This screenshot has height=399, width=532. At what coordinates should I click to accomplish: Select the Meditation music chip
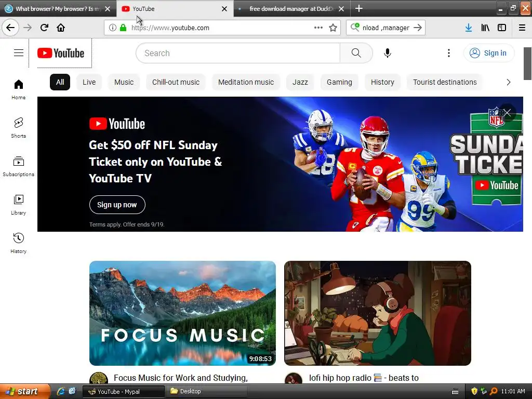point(246,82)
